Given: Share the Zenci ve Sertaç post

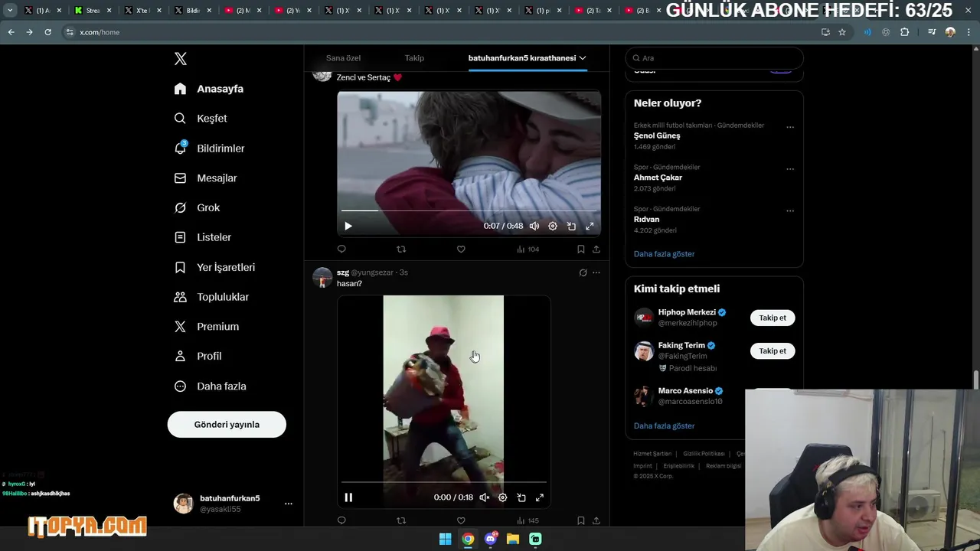Looking at the screenshot, I should pyautogui.click(x=596, y=249).
